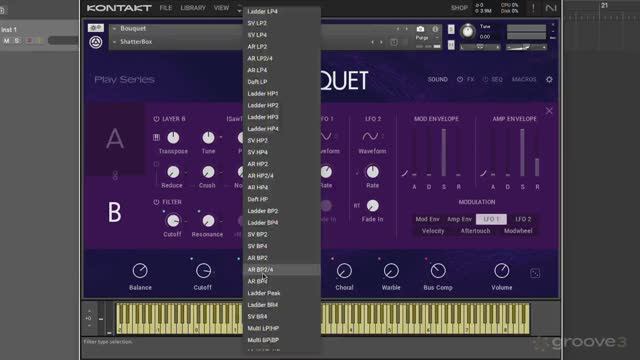Viewport: 640px width, 360px height.
Task: Click the LFO 2 Fade In knob
Action: 372,206
